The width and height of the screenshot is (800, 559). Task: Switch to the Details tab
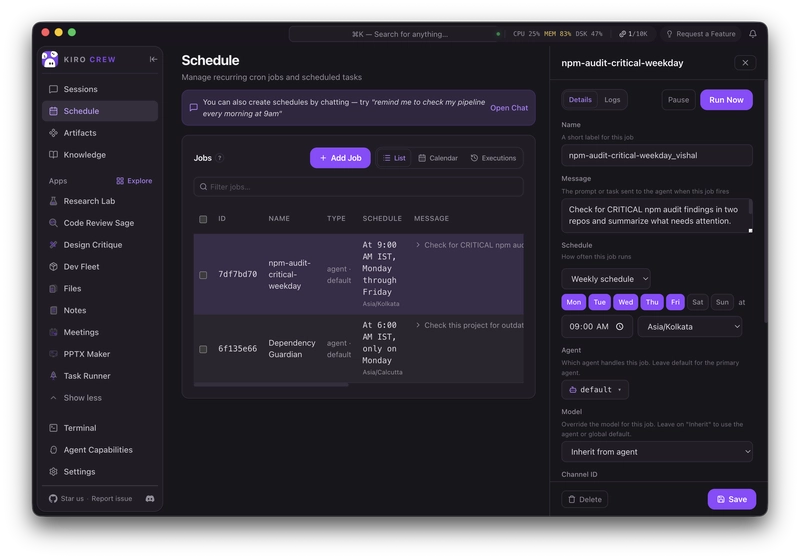click(580, 100)
